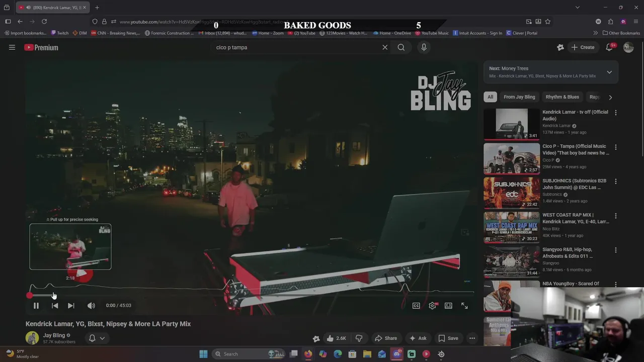Select the All filter chip
The image size is (644, 362).
pos(490,97)
